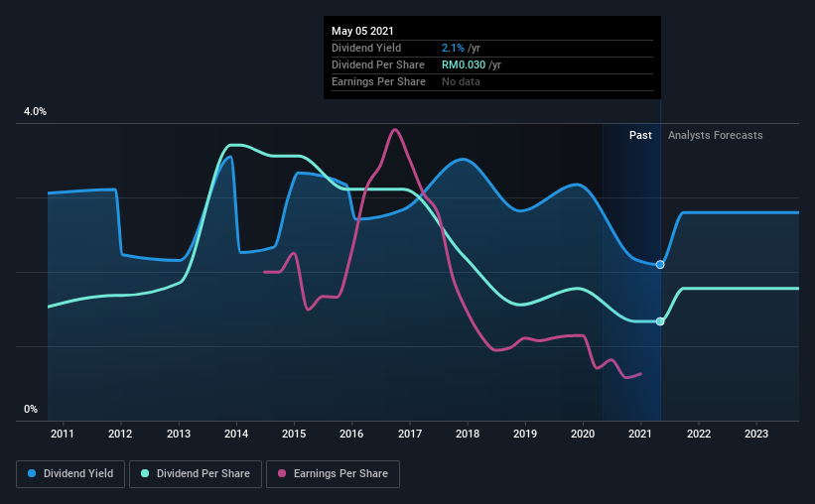Click the 2013 x-axis label

point(179,434)
